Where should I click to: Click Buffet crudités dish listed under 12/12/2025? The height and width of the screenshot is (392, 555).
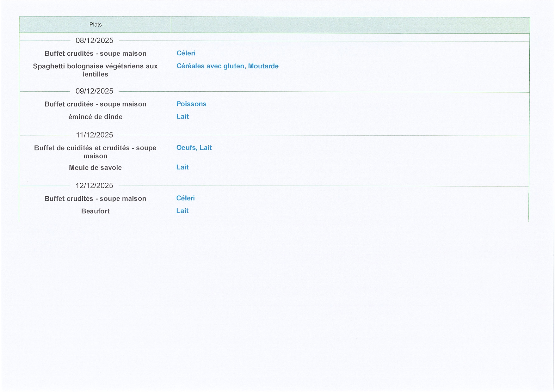[95, 199]
